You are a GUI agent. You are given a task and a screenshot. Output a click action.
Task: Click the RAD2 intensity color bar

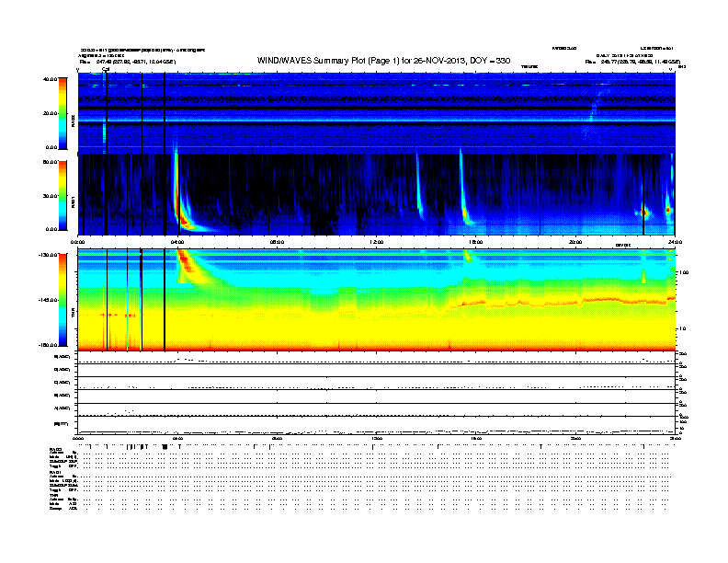pyautogui.click(x=63, y=114)
